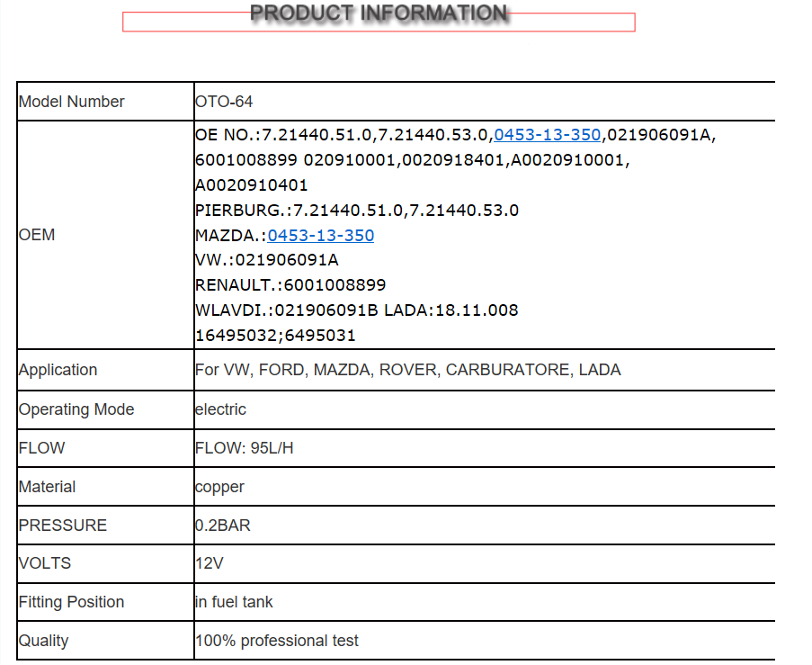
Task: Select the 'WLAVDI.:021906091B LADA:18.11.008' line
Action: click(357, 310)
